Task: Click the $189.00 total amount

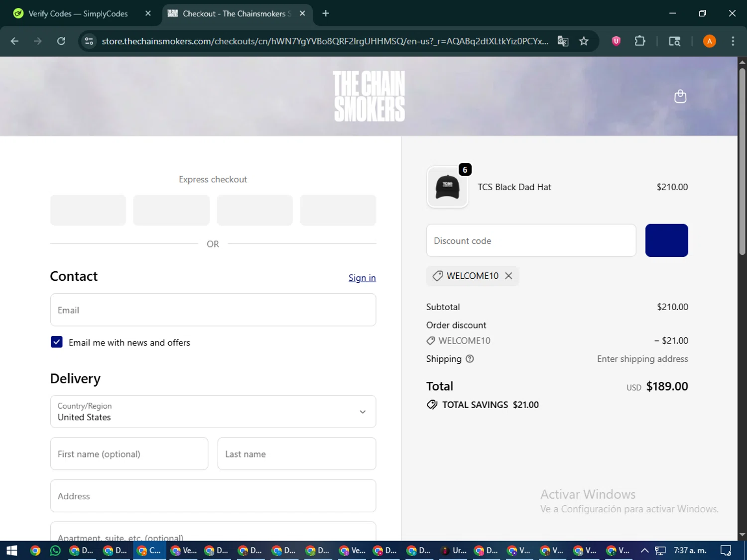Action: (x=667, y=386)
